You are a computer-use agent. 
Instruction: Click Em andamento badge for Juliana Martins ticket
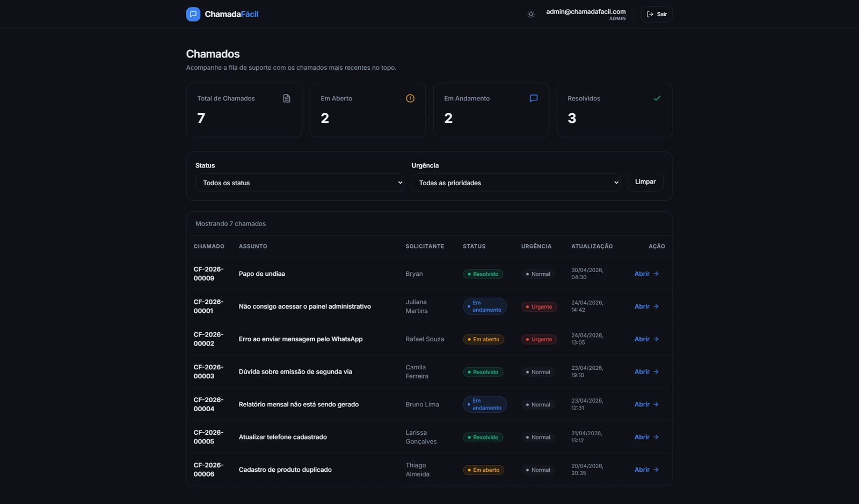pos(485,306)
